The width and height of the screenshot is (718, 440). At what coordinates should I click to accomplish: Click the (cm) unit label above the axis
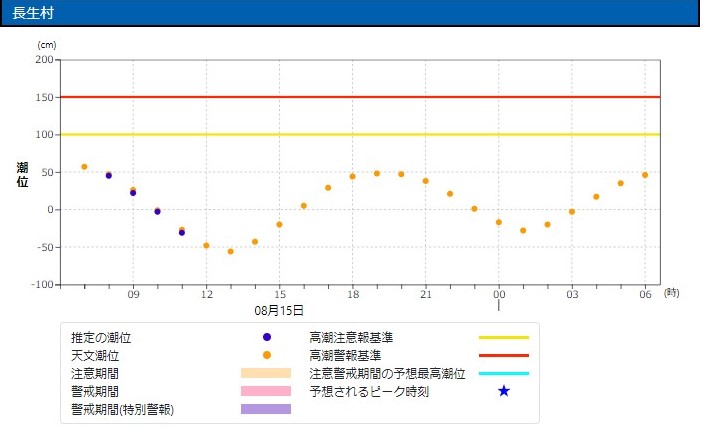[x=47, y=45]
